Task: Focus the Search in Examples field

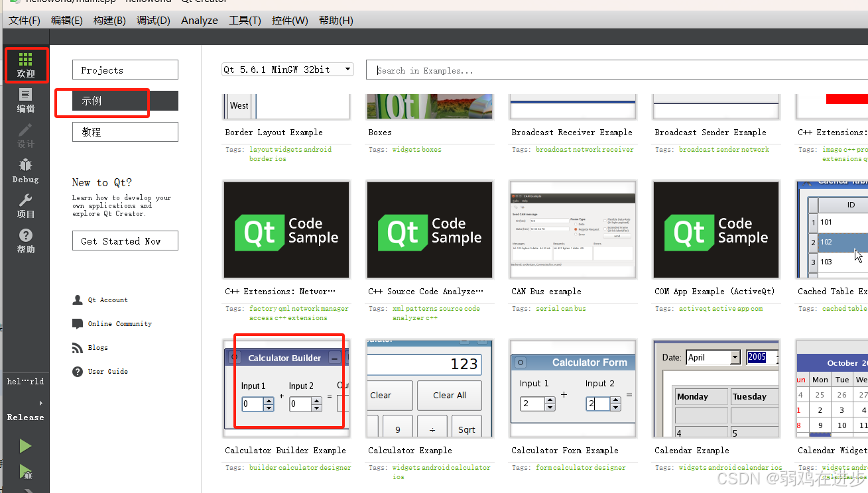Action: [617, 70]
